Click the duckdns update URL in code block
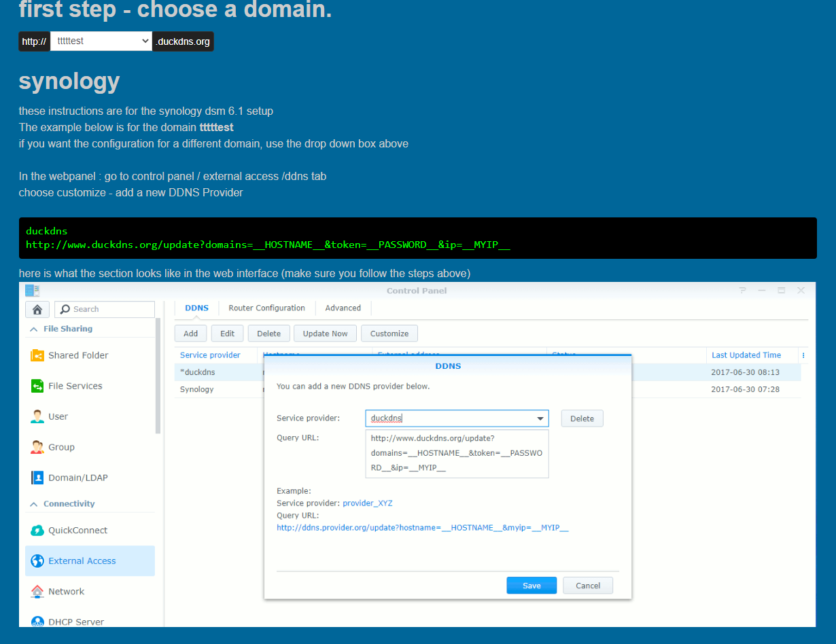Image resolution: width=836 pixels, height=644 pixels. pyautogui.click(x=268, y=245)
